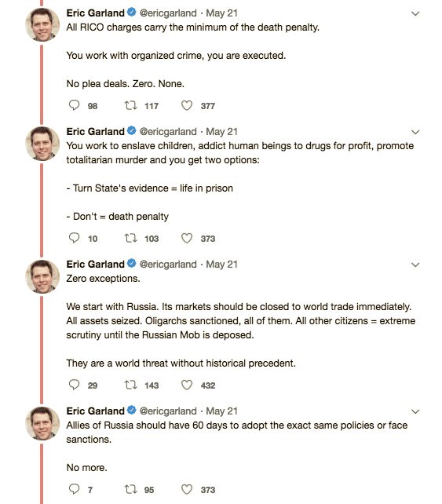The height and width of the screenshot is (504, 442).
Task: Like the tweet with 377 likes
Action: [187, 105]
